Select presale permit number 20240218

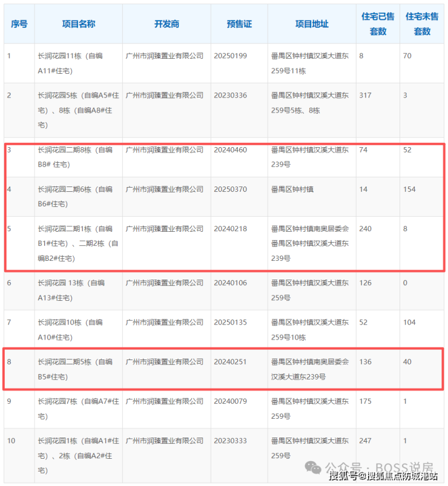click(230, 229)
